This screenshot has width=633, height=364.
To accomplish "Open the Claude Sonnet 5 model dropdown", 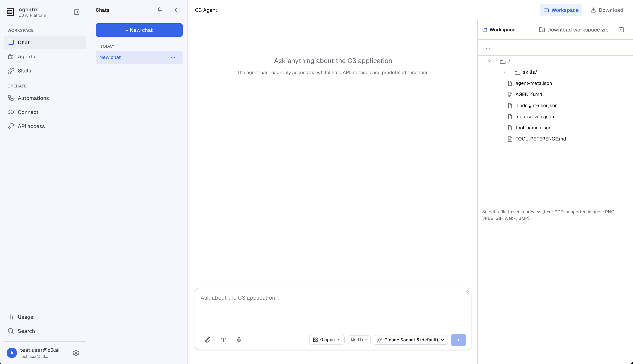I will (x=411, y=340).
